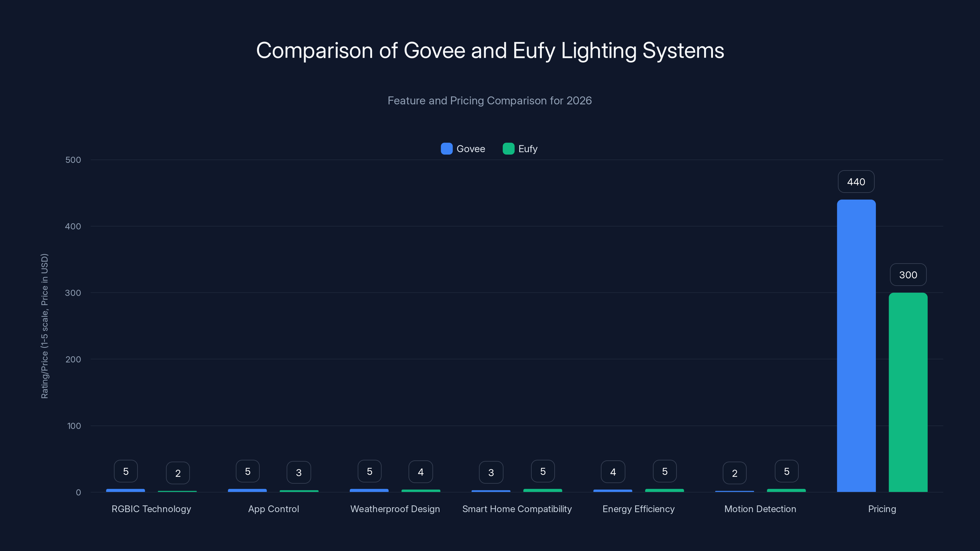Click the 500 y-axis tick label
The height and width of the screenshot is (551, 980).
tap(73, 160)
